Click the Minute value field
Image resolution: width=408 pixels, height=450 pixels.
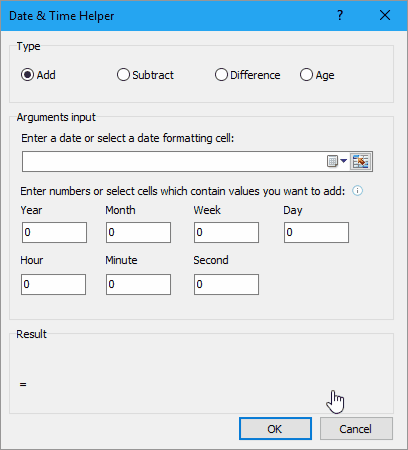[x=138, y=284]
